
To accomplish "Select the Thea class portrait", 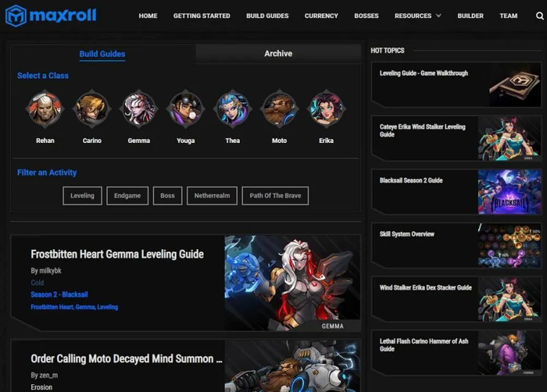I will tap(232, 109).
